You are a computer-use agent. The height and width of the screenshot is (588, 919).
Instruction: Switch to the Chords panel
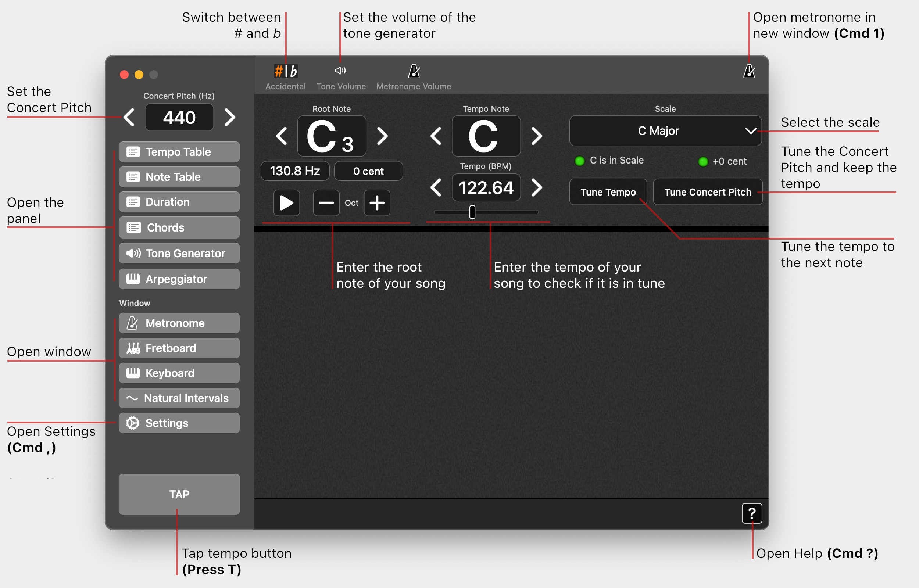(179, 227)
